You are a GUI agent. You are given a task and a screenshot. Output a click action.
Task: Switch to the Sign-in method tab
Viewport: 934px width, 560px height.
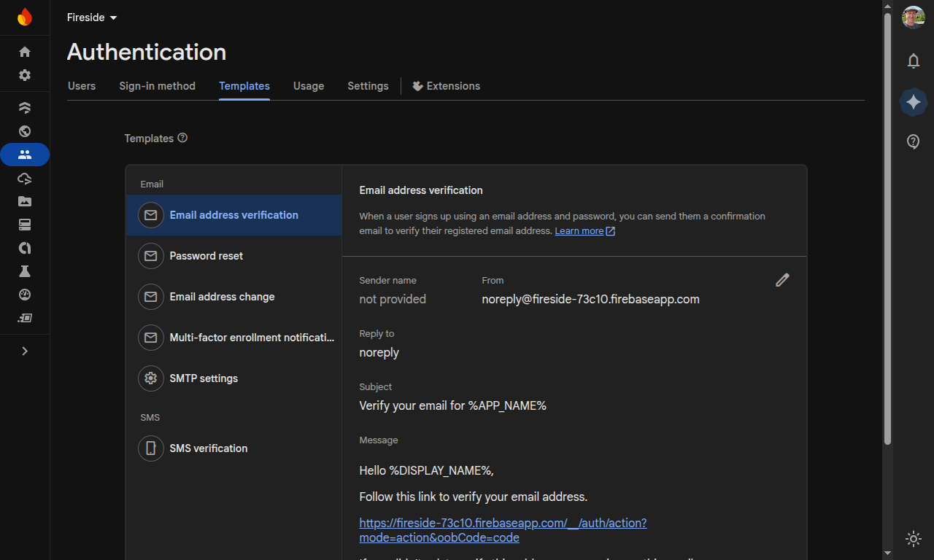pos(157,86)
